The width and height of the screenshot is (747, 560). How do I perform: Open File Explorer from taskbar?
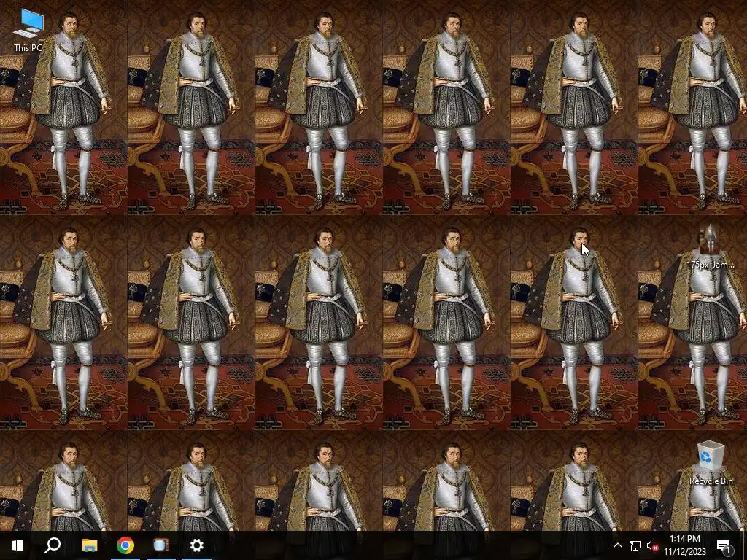pyautogui.click(x=89, y=545)
